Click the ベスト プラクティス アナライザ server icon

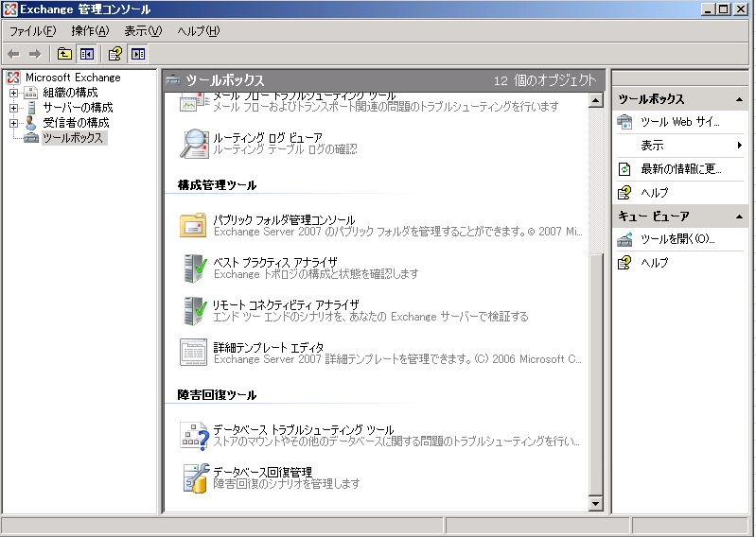(x=195, y=268)
